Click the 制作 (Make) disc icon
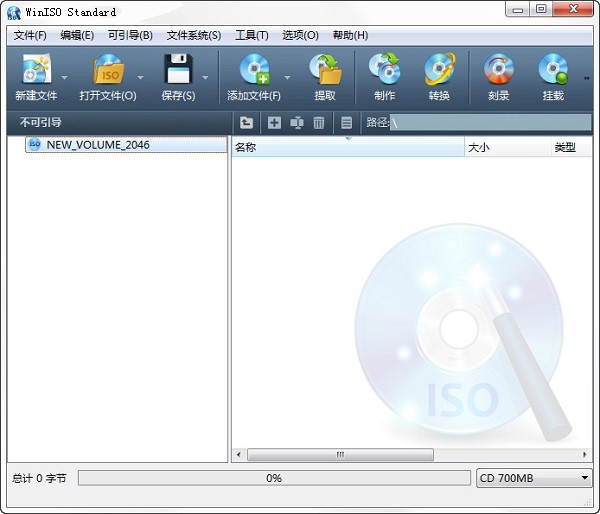This screenshot has height=514, width=600. tap(385, 69)
